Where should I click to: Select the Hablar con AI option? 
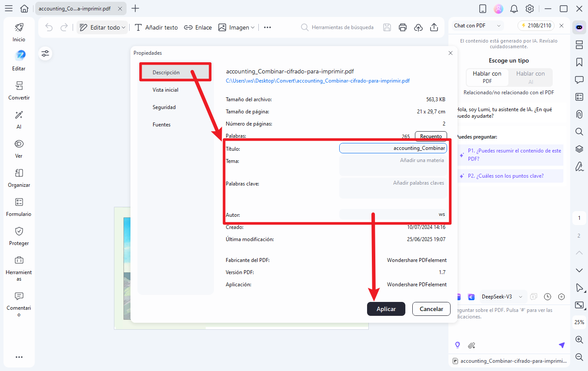[531, 77]
